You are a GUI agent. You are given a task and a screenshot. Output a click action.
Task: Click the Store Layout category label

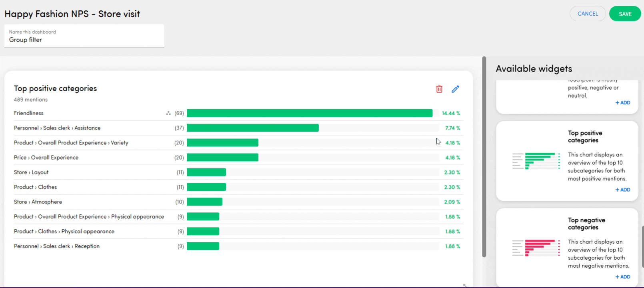pos(31,172)
